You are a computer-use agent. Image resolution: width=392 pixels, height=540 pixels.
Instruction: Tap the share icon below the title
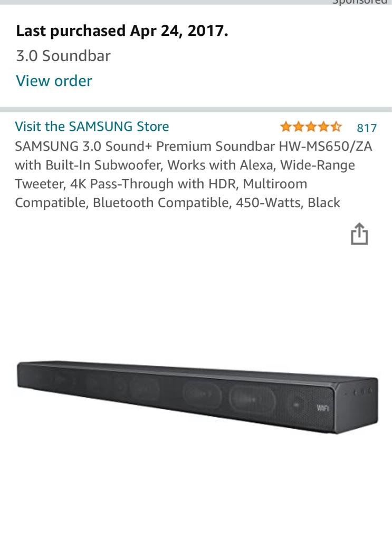[359, 234]
